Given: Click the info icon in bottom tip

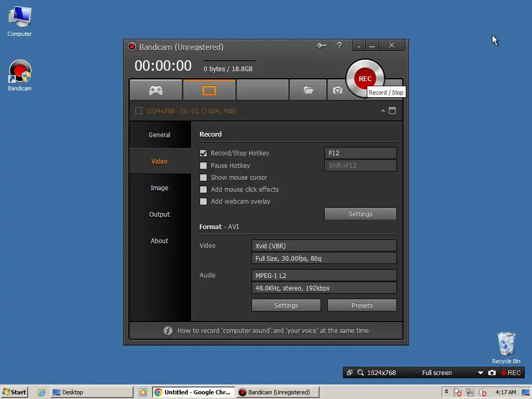Looking at the screenshot, I should coord(168,330).
